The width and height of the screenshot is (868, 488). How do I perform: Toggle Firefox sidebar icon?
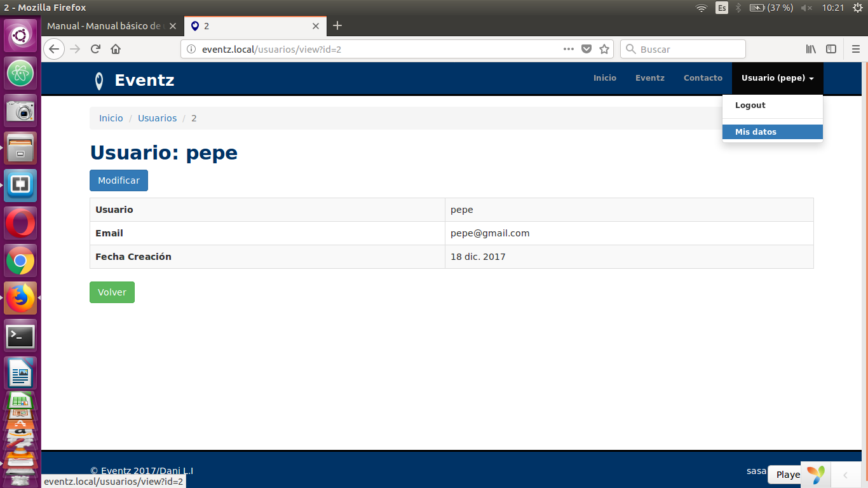point(831,49)
